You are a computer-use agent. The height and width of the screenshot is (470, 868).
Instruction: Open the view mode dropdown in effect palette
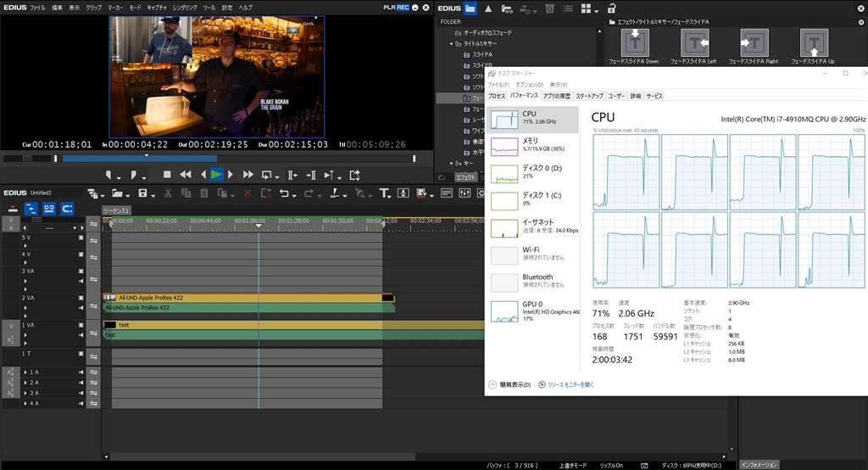[x=588, y=8]
